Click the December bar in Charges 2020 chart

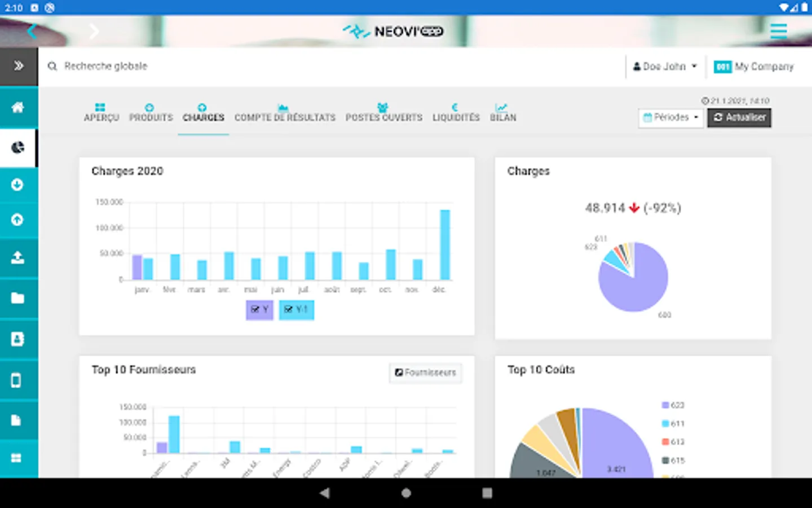(445, 244)
